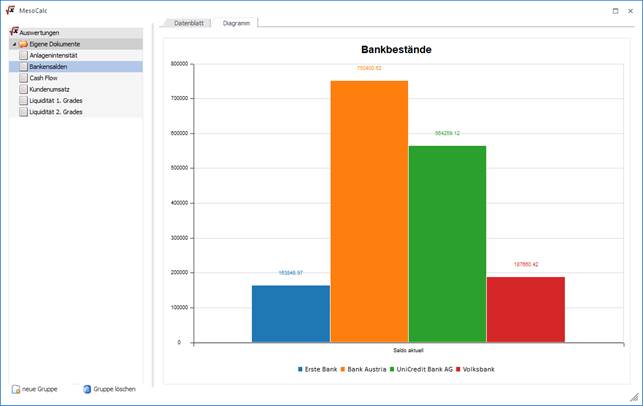
Task: Click the Erste Bank legend swatch
Action: click(x=300, y=370)
